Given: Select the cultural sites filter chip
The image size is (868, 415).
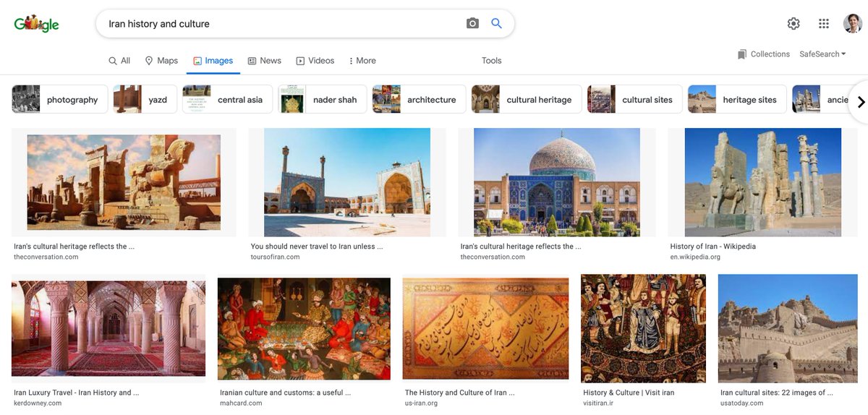Looking at the screenshot, I should tap(634, 100).
